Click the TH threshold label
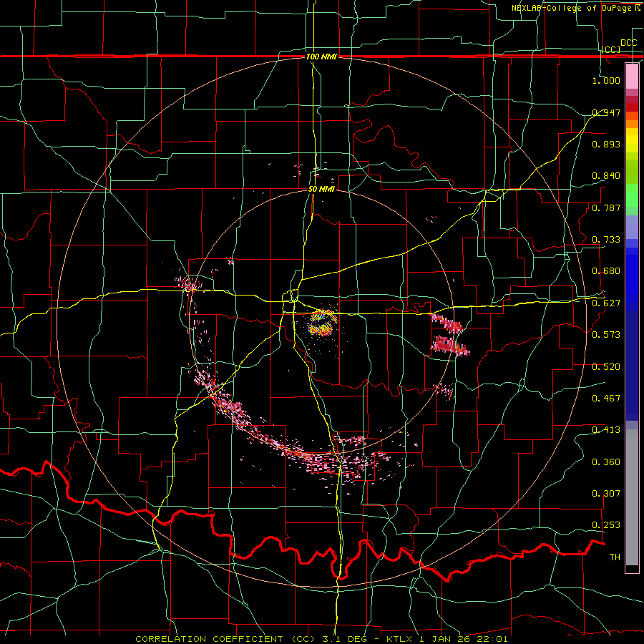 [615, 557]
